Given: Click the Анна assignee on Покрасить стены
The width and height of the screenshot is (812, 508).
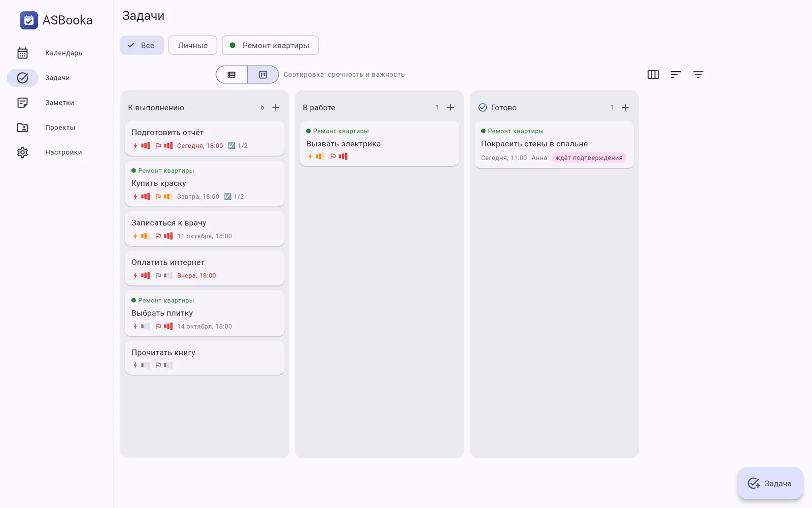Looking at the screenshot, I should (x=539, y=158).
